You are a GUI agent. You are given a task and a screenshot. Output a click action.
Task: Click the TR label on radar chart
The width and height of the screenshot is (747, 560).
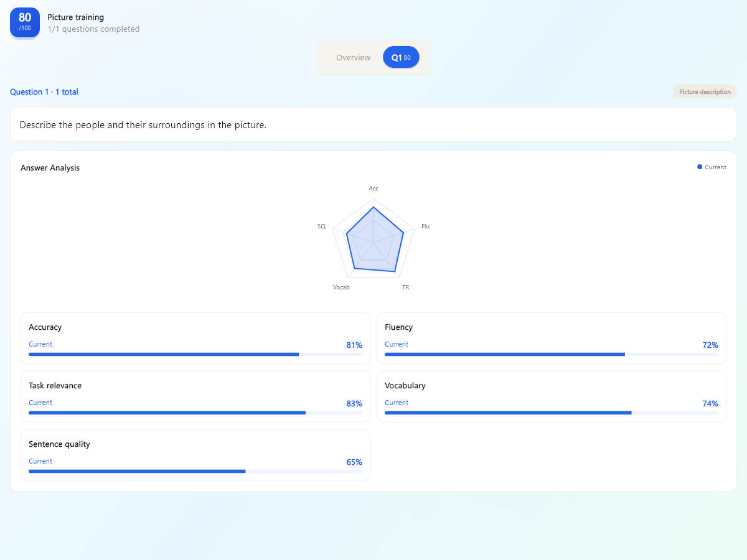[x=405, y=287]
